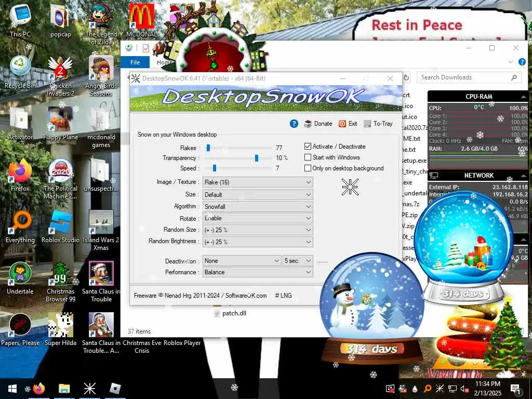The width and height of the screenshot is (532, 399).
Task: Click the DesktopSnowOK help question icon
Action: click(294, 124)
